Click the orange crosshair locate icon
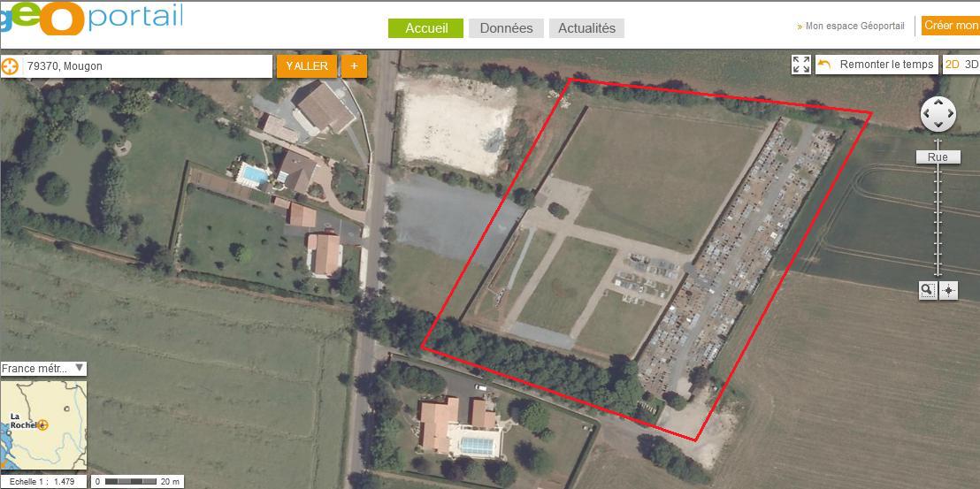980x489 pixels. [10, 66]
